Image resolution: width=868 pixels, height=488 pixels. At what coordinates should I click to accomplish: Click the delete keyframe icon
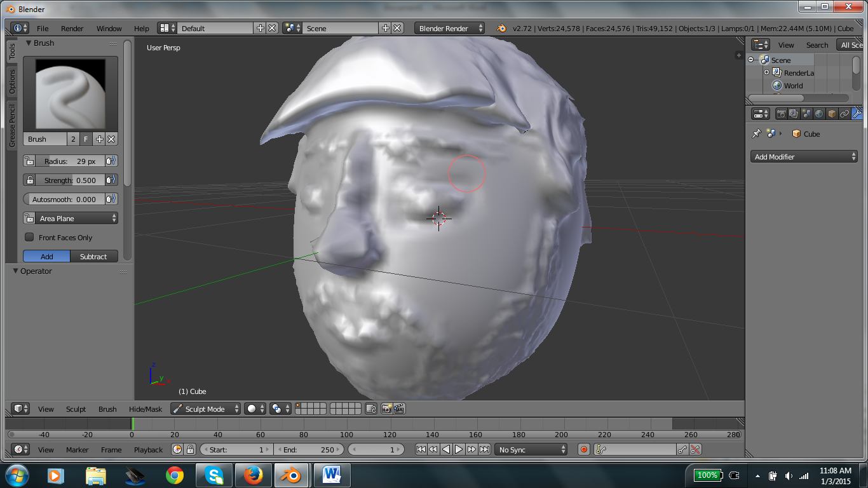point(695,449)
